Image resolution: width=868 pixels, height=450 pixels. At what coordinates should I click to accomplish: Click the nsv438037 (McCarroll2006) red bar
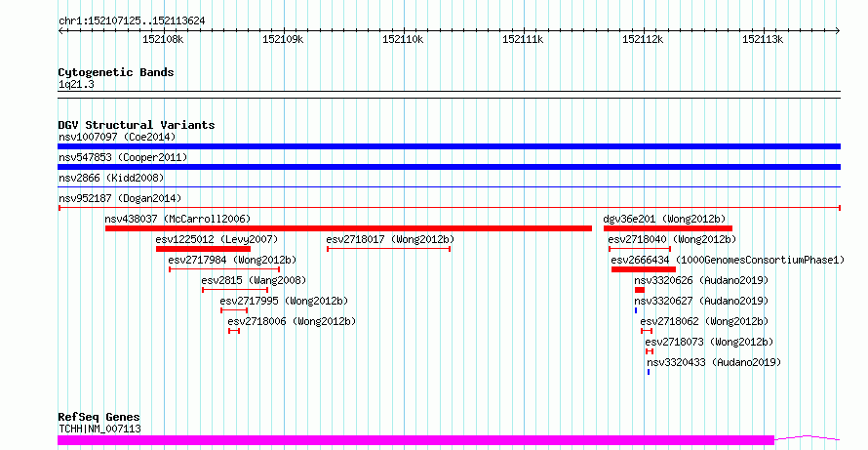pyautogui.click(x=348, y=228)
